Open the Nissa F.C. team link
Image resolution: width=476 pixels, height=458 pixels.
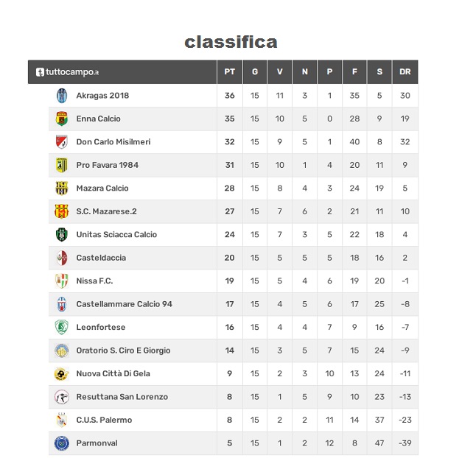[x=94, y=281]
